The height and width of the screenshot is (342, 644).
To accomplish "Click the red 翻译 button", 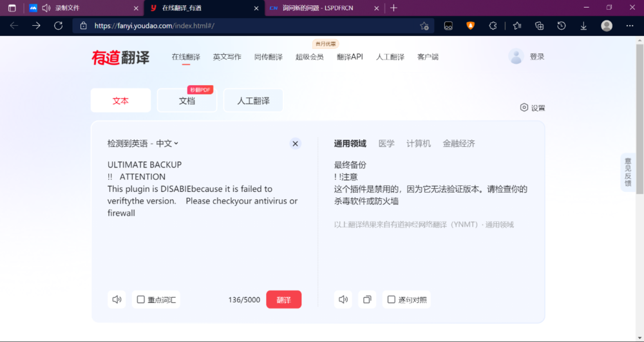I will pos(284,299).
